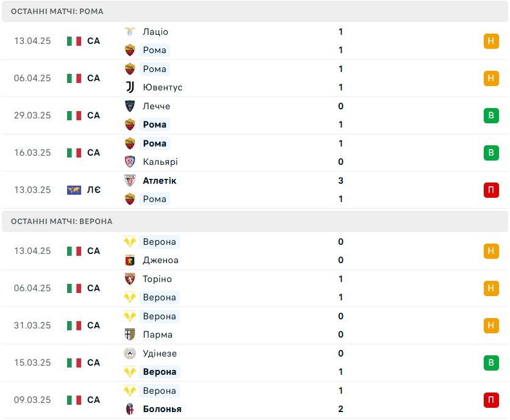
Task: Click the green В badge for Лечче match
Action: [x=491, y=115]
